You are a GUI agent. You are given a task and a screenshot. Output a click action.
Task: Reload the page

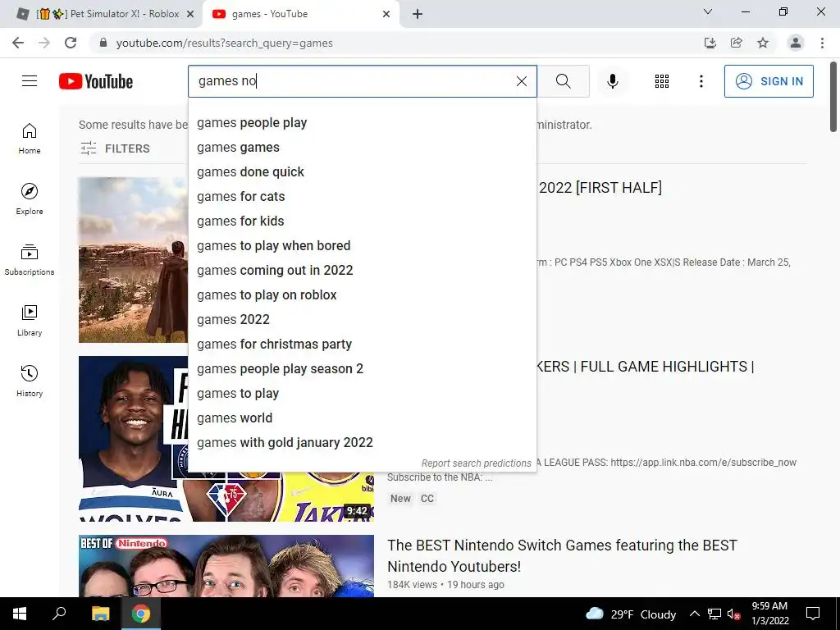point(71,43)
